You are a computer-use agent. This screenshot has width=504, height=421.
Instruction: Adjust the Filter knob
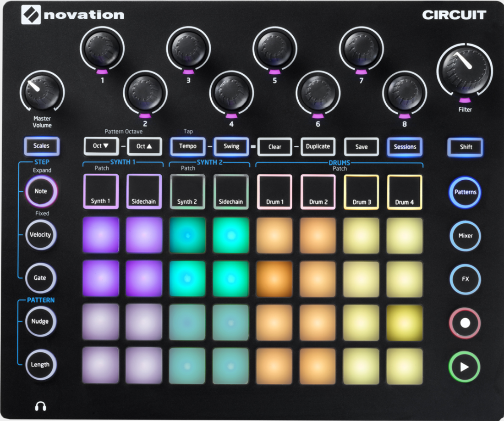(x=465, y=71)
